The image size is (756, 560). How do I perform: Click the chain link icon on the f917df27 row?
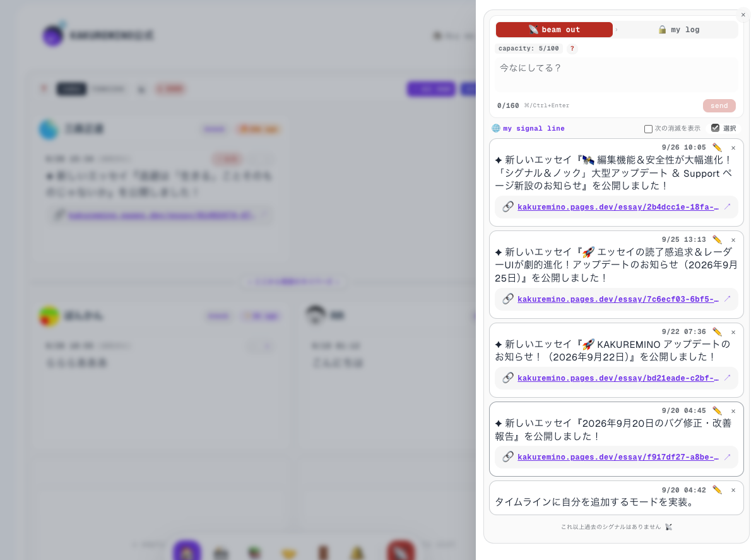507,457
